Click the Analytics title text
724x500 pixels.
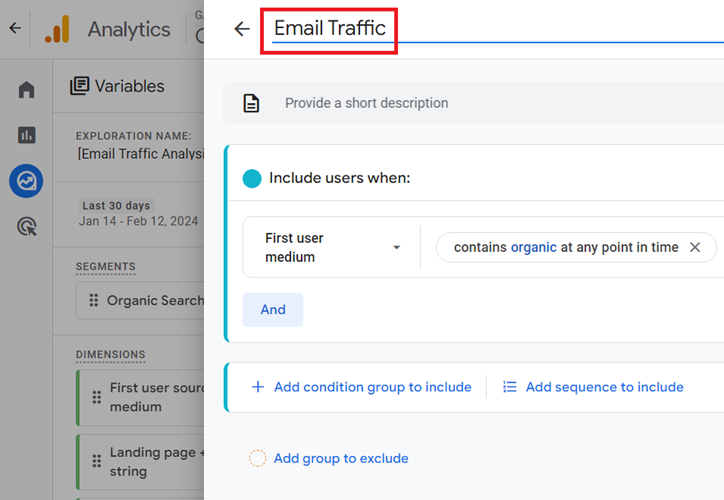[129, 30]
